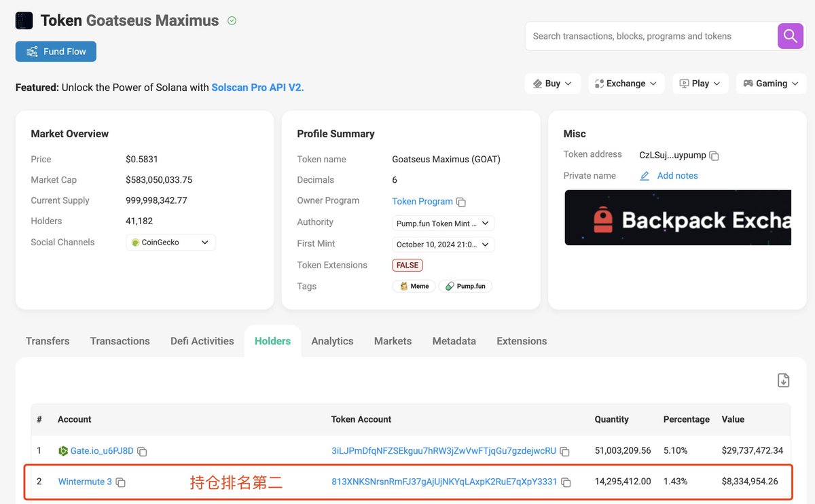815x504 pixels.
Task: Open the Gaming dropdown menu
Action: (x=772, y=84)
